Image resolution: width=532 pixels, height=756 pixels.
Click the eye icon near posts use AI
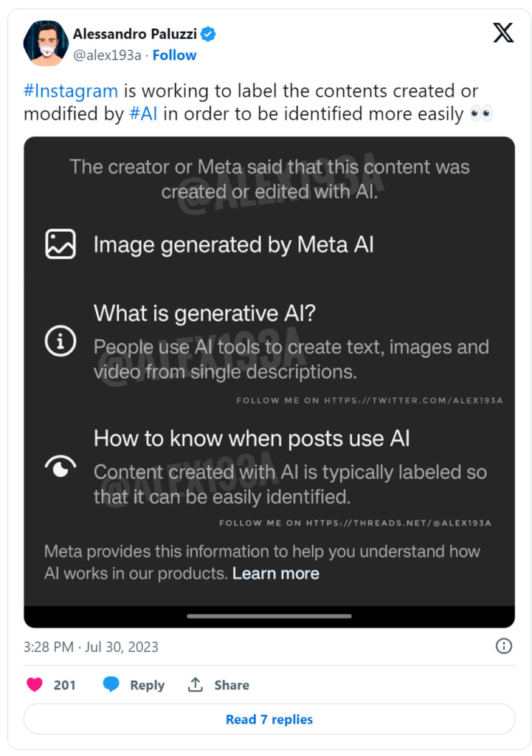click(61, 466)
